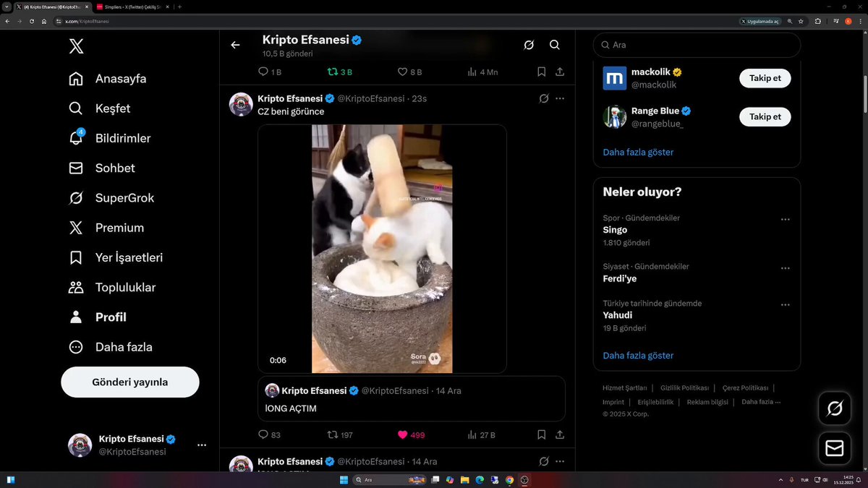Screen dimensions: 868x488
Task: Open Bildirimler notifications
Action: point(109,138)
